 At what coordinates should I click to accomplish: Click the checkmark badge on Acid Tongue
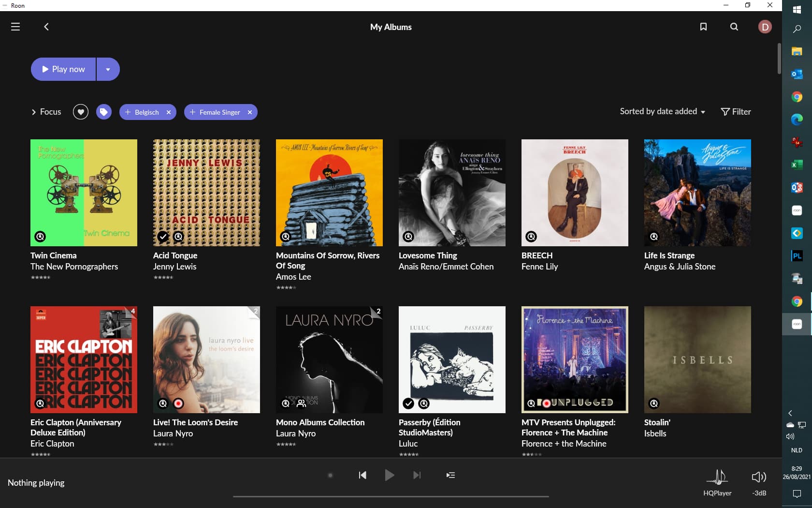[x=163, y=237]
